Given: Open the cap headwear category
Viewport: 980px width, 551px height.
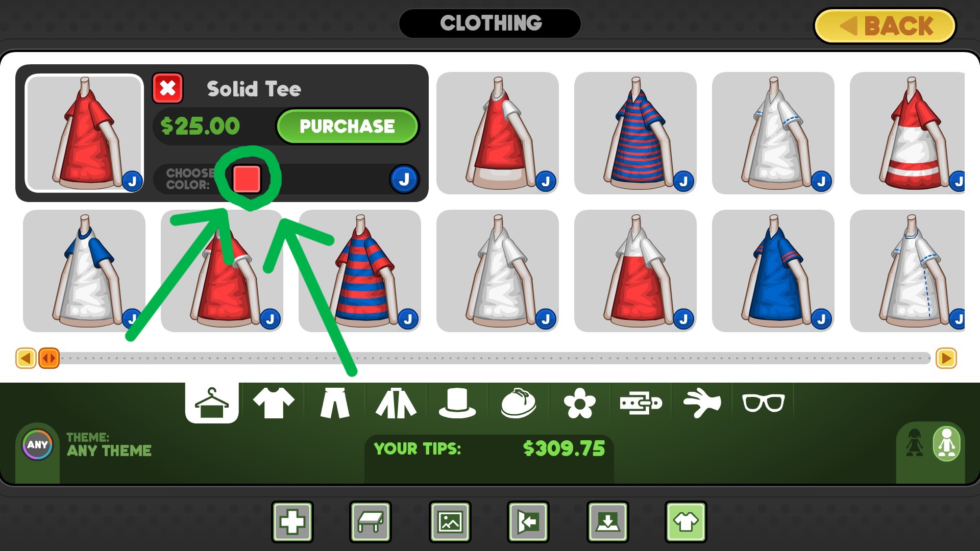Looking at the screenshot, I should (x=519, y=403).
